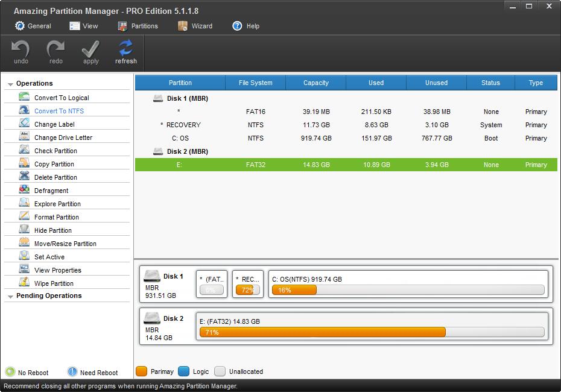The width and height of the screenshot is (561, 392).
Task: Click the Format Partition icon
Action: coord(24,216)
